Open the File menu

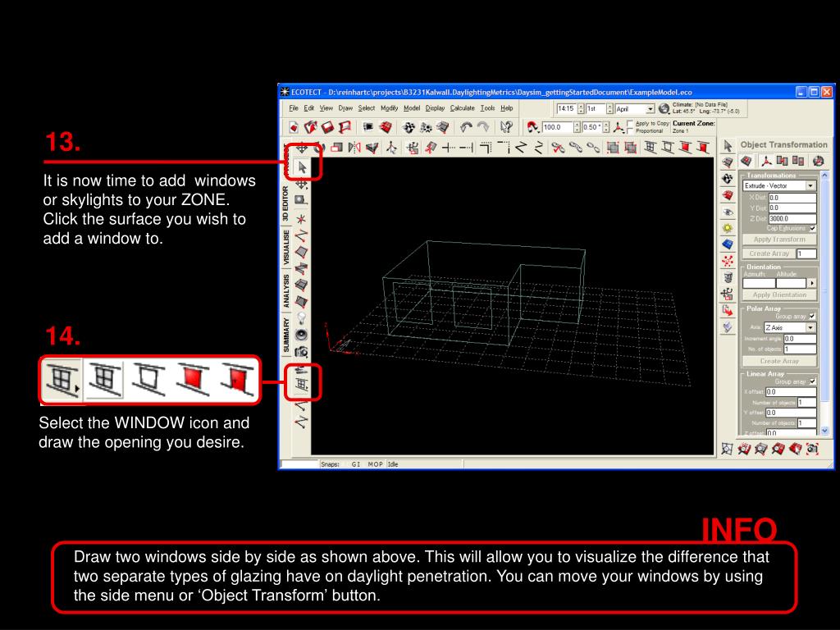click(x=294, y=108)
